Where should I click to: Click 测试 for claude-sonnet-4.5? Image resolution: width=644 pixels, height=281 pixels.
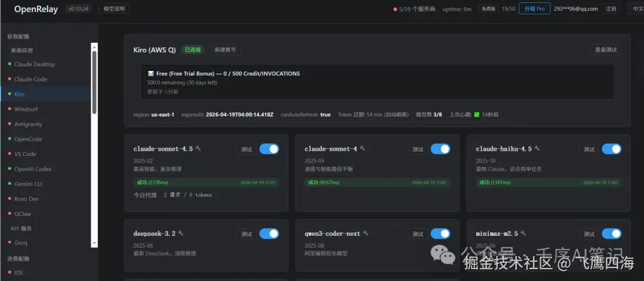pos(247,149)
